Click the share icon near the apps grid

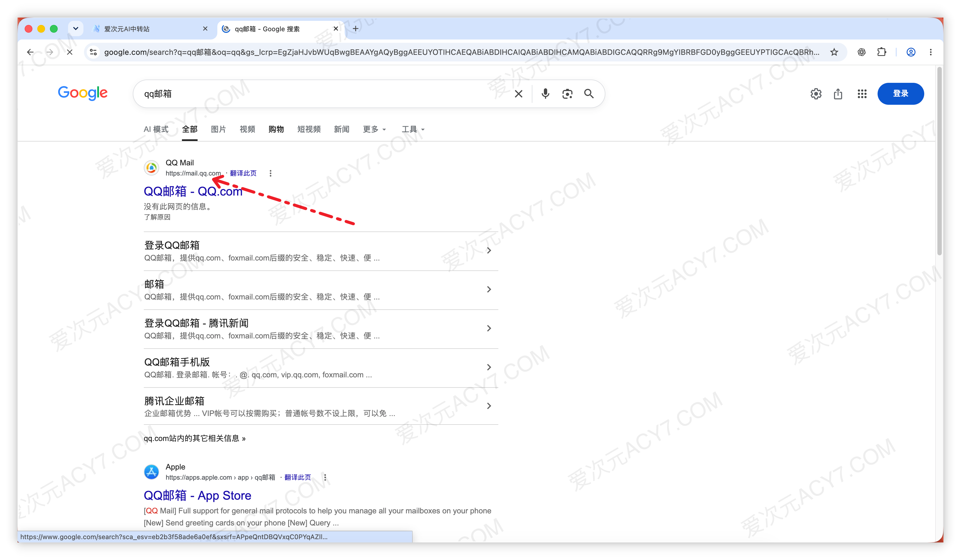(838, 94)
